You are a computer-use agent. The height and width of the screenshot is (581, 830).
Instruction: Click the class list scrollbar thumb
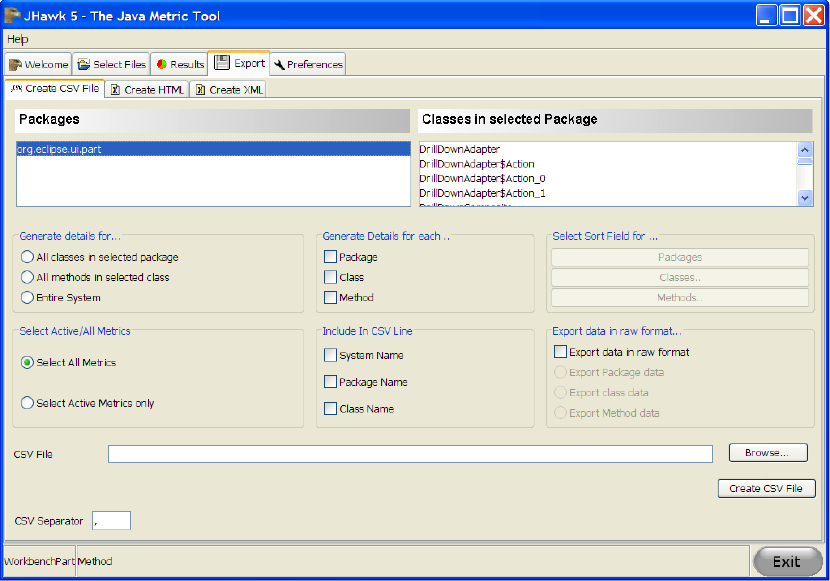805,161
